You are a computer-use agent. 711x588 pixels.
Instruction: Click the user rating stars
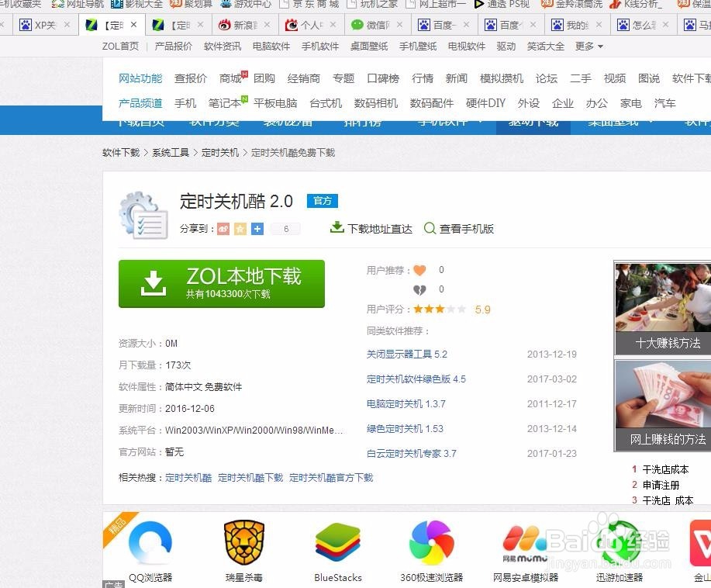(440, 310)
